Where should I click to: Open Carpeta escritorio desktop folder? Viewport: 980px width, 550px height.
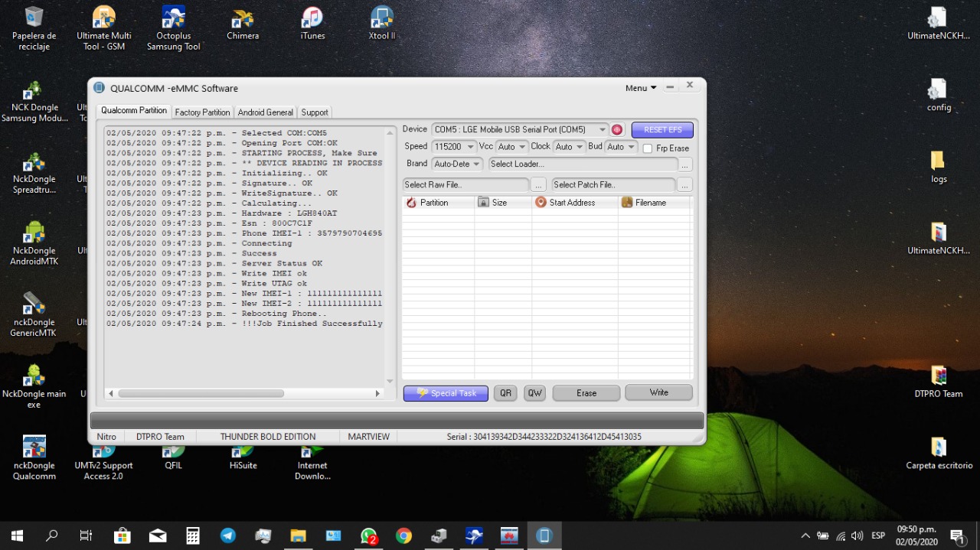pyautogui.click(x=939, y=454)
